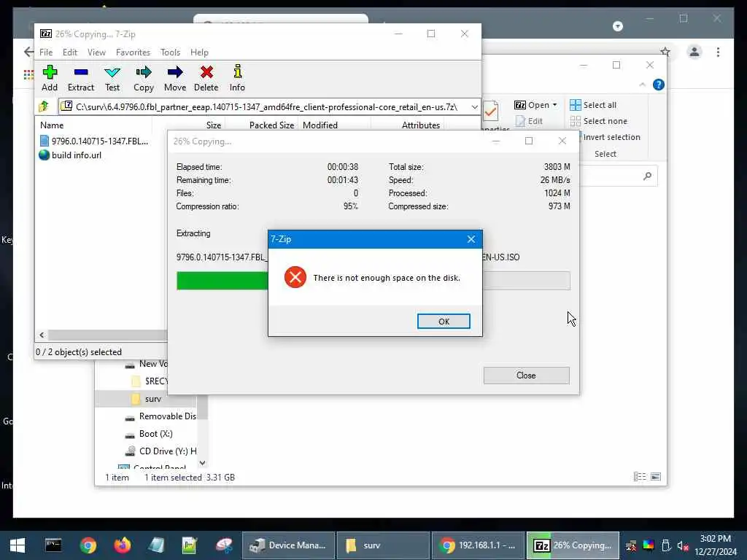747x560 pixels.
Task: Switch Explorer to large icons view
Action: (656, 477)
